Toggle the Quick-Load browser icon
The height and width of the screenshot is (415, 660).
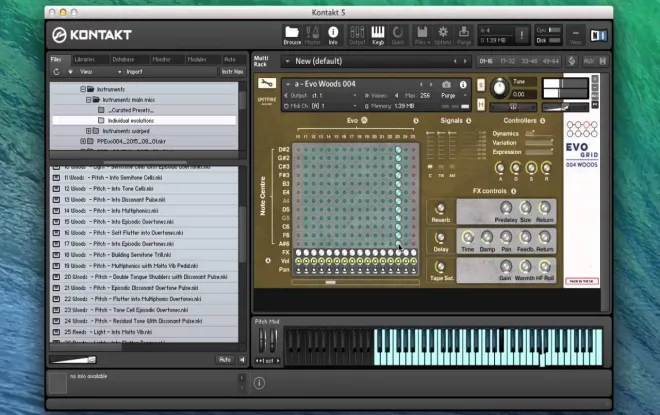click(x=398, y=35)
